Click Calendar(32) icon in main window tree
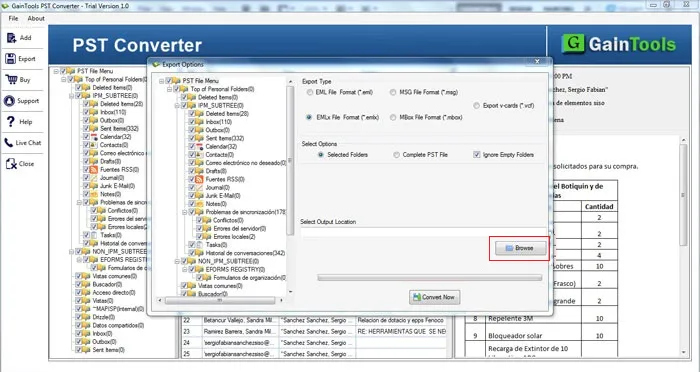This screenshot has height=372, width=700. pyautogui.click(x=94, y=137)
